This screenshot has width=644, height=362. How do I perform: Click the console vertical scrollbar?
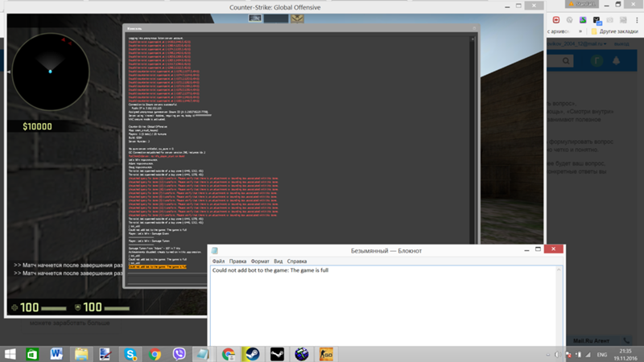473,139
